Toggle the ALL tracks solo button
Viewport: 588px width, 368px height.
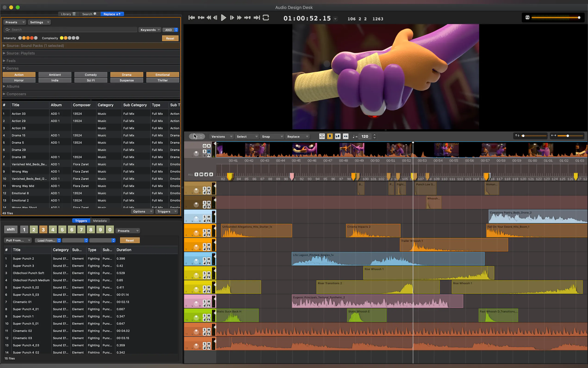(196, 174)
